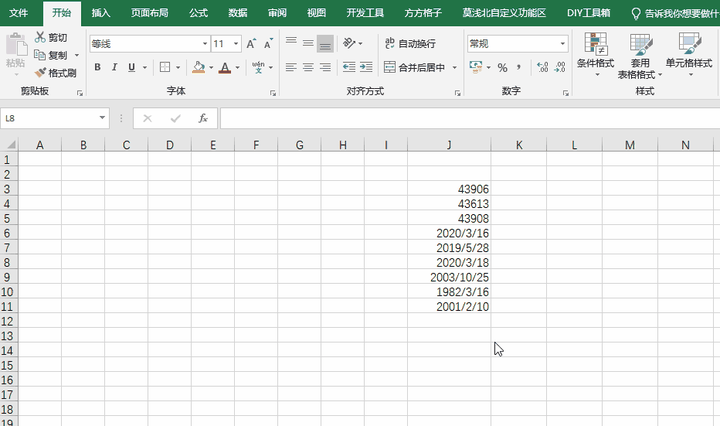Apply percent style
This screenshot has height=426, width=720.
tap(502, 67)
